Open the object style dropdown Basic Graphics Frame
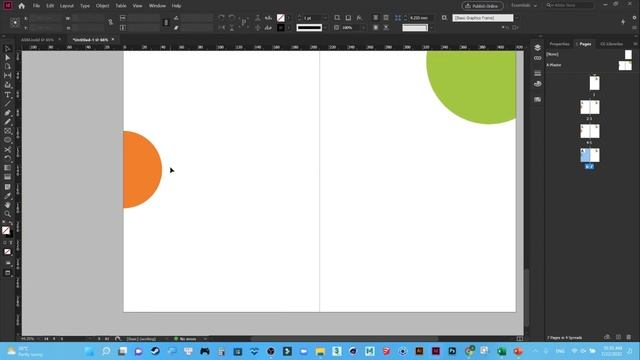 516,18
